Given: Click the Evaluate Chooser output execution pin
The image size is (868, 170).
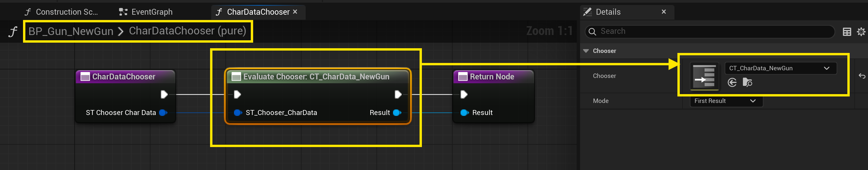Looking at the screenshot, I should click(398, 94).
